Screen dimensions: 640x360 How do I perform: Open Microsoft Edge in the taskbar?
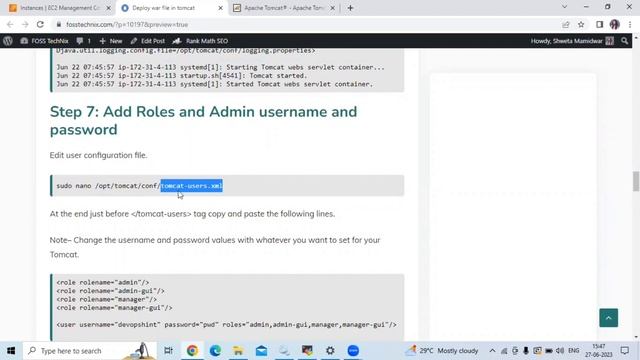pyautogui.click(x=215, y=351)
